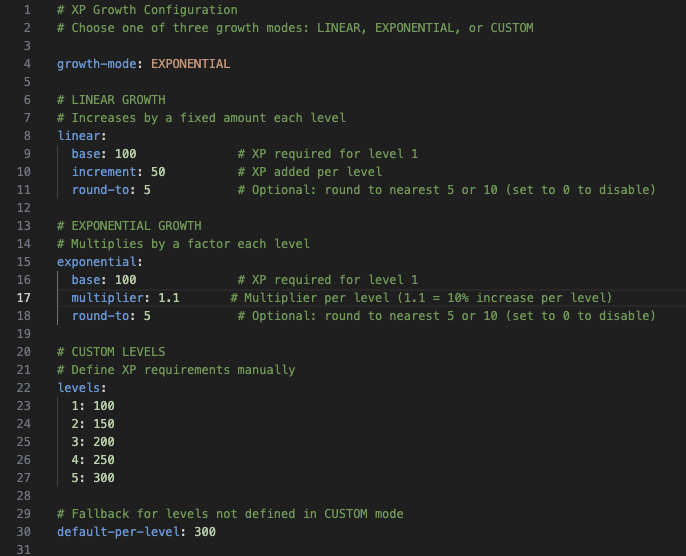This screenshot has height=556, width=686.
Task: Select the linear: section key
Action: [x=81, y=136]
